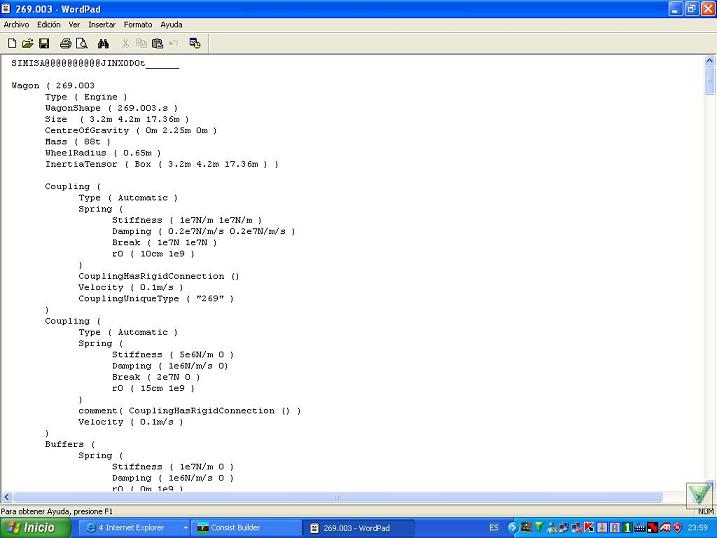Screen dimensions: 717x538
Task: Open the Ayuda menu
Action: (x=171, y=24)
